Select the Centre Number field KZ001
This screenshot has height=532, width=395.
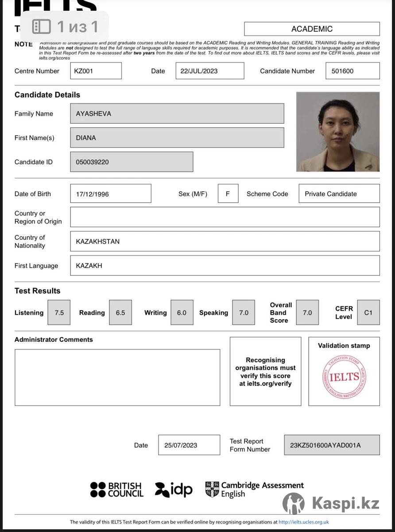pos(96,71)
